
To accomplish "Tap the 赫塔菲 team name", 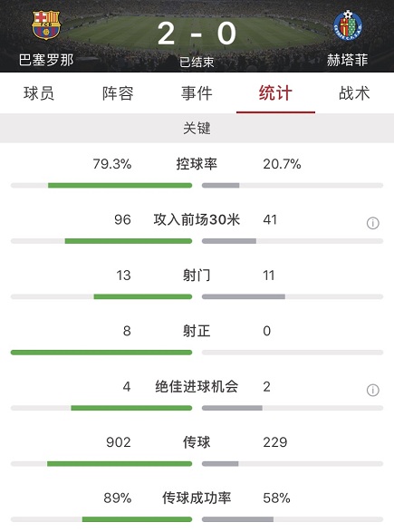I will click(348, 60).
